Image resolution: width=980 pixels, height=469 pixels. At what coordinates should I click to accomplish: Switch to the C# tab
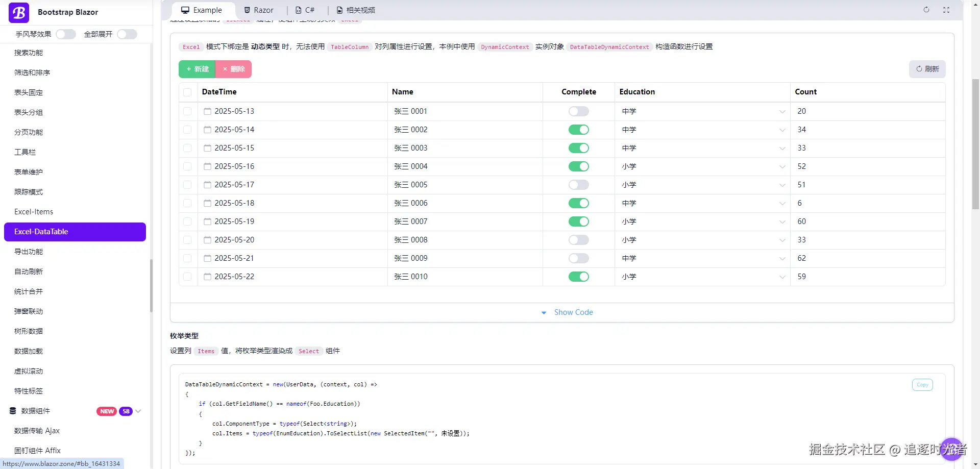(x=305, y=10)
